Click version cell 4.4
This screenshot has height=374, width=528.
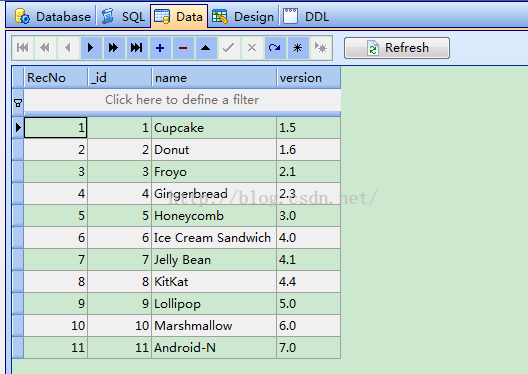pyautogui.click(x=308, y=281)
